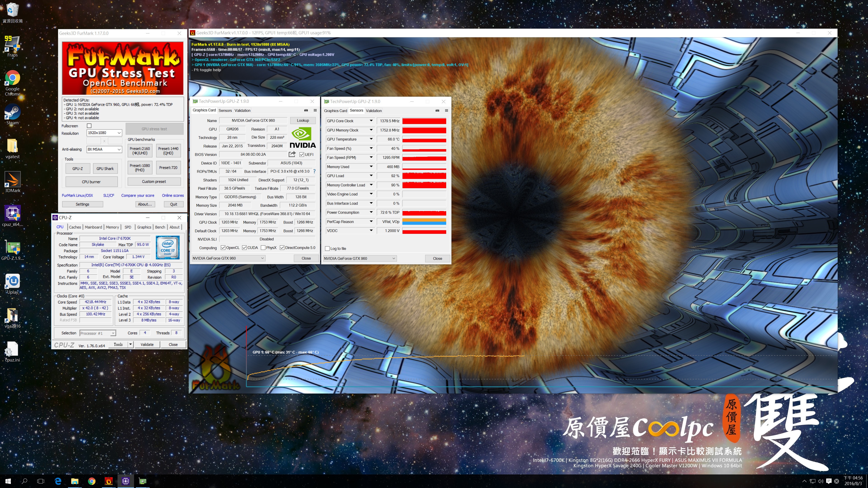Open Validation tab in GPU-Z Sensors window
Image resolution: width=868 pixels, height=488 pixels.
coord(374,110)
